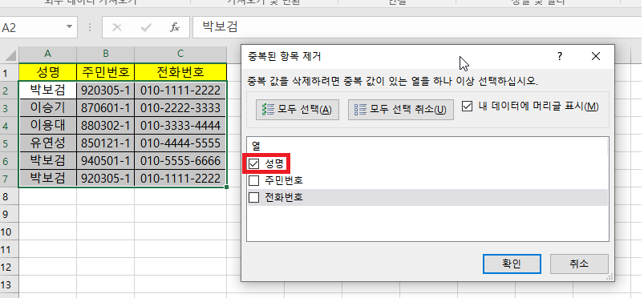Click cell 010-3333-4444
The height and width of the screenshot is (298, 644).
pos(180,125)
